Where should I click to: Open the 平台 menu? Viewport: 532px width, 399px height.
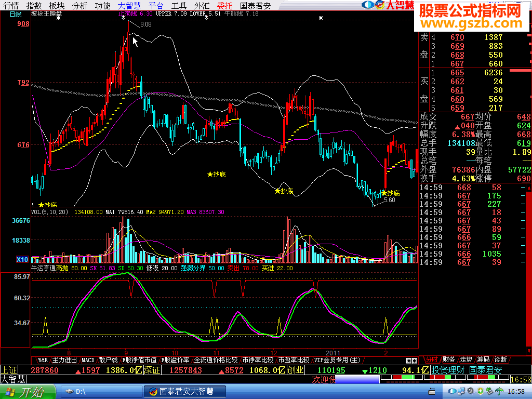(156, 5)
